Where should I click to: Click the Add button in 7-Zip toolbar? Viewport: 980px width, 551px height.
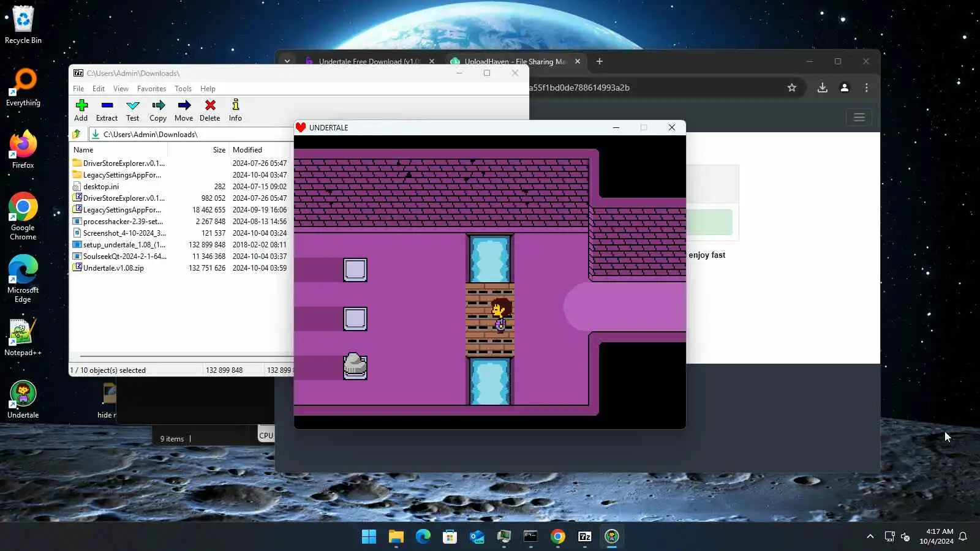pyautogui.click(x=81, y=110)
